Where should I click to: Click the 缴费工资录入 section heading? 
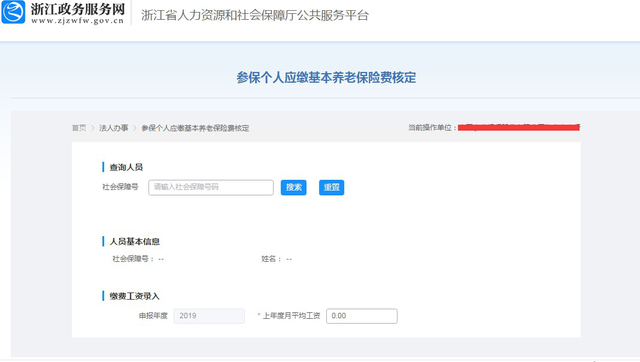[x=134, y=296]
